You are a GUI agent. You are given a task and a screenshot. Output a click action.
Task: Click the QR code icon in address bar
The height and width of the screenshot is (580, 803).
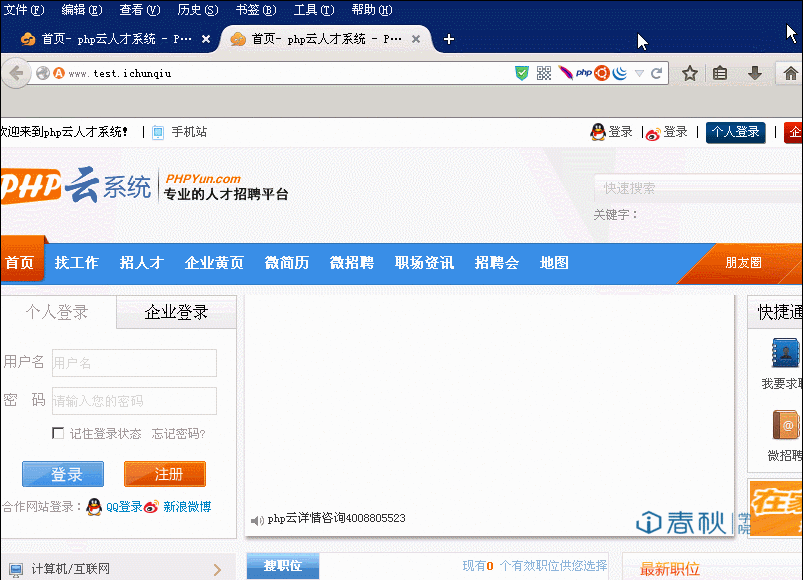544,73
